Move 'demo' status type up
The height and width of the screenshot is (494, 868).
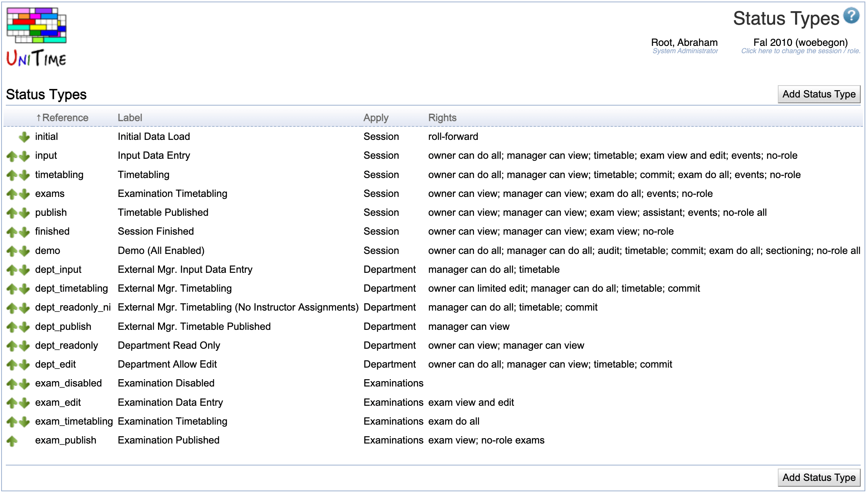(12, 250)
